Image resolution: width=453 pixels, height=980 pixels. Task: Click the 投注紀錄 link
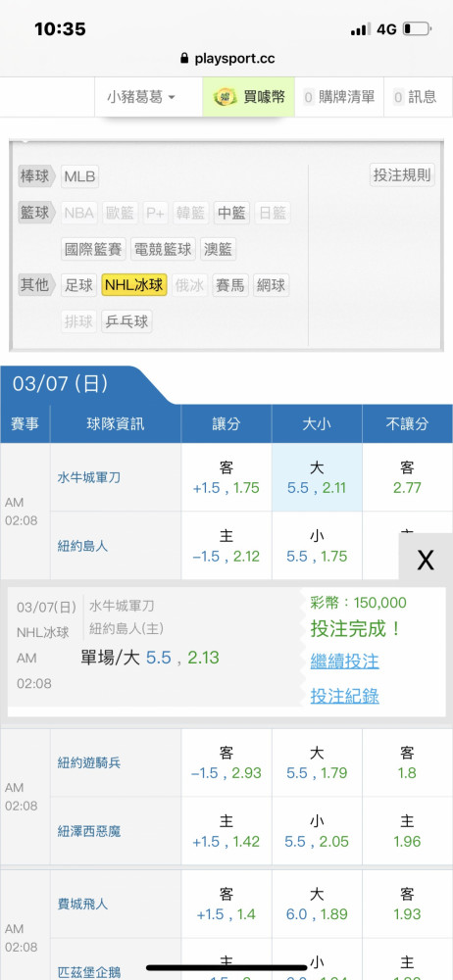(x=345, y=696)
